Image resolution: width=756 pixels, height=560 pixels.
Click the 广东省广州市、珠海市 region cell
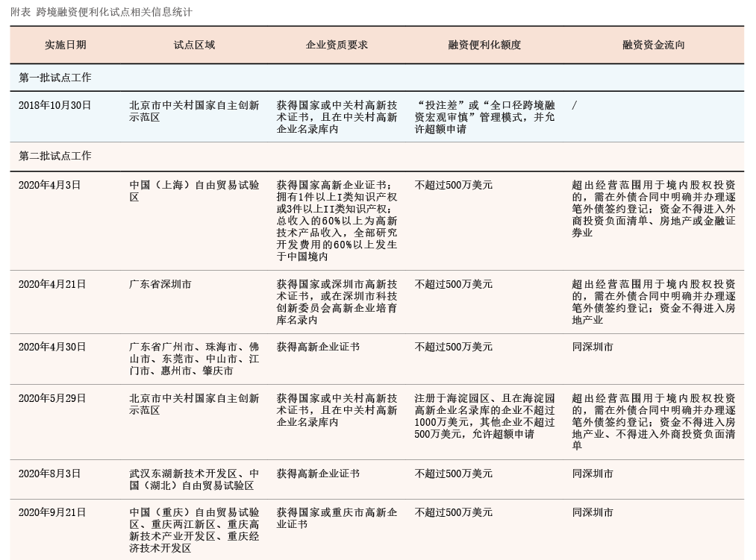[194, 359]
